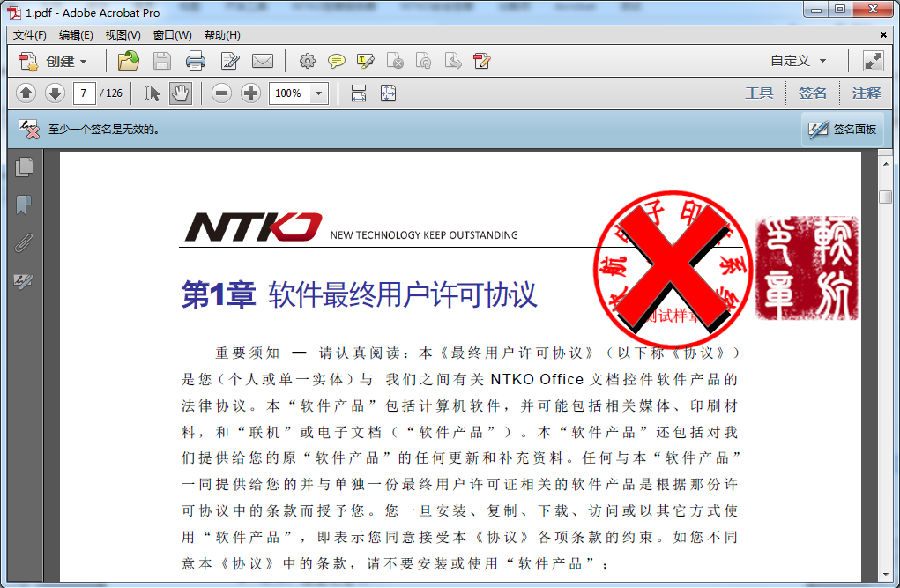Click the invalid signature warning icon
900x588 pixels.
pos(29,129)
